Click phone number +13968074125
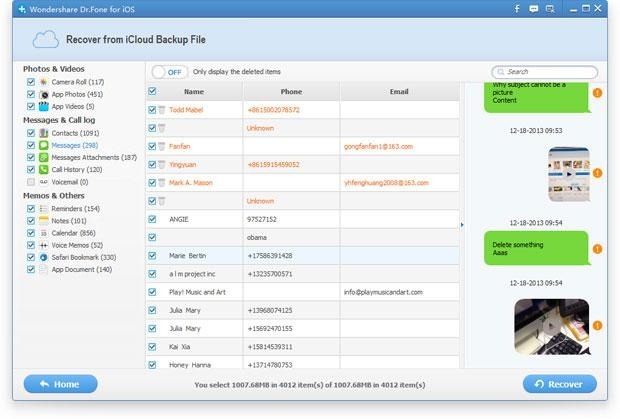Image resolution: width=620 pixels, height=419 pixels. click(x=270, y=310)
